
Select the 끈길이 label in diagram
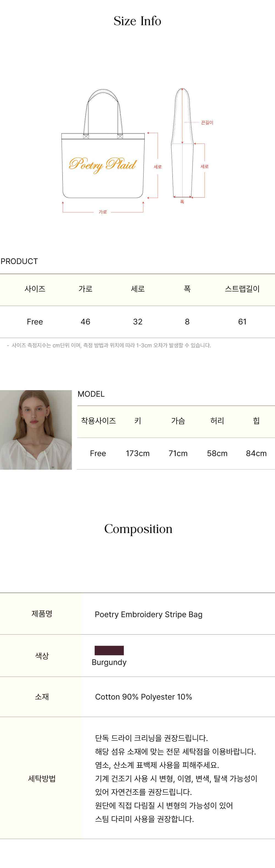[207, 123]
